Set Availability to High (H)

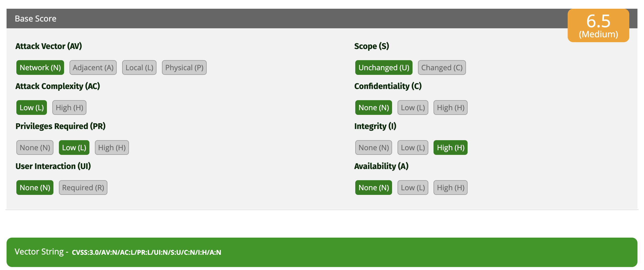pos(450,188)
